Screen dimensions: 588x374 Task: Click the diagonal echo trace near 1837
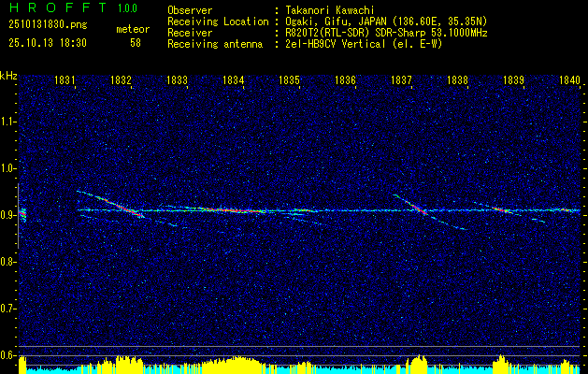[x=414, y=206]
